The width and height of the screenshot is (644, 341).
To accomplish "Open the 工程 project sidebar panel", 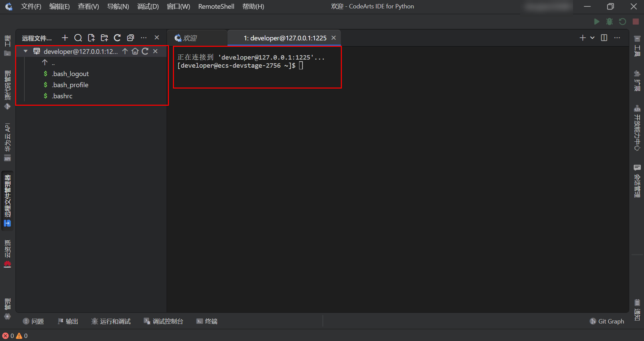I will coord(7,45).
